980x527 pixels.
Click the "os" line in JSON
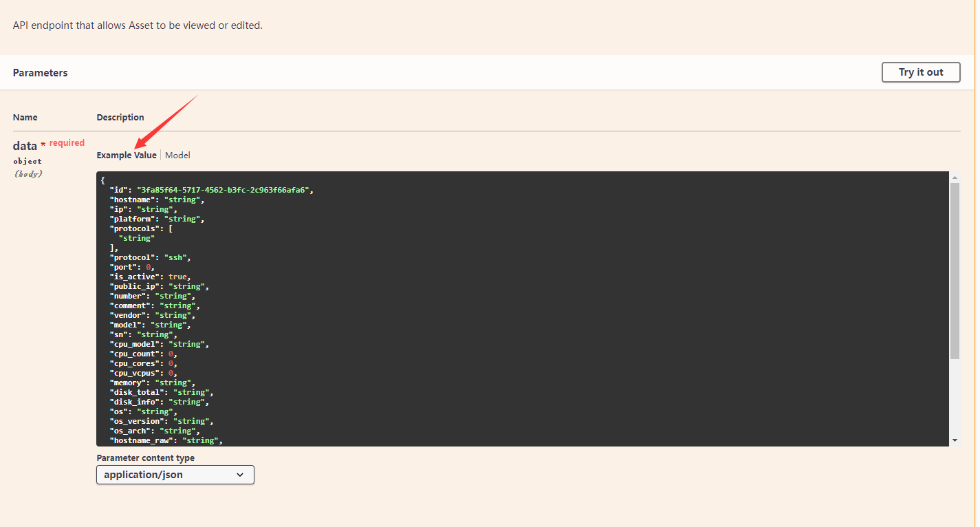coord(143,411)
